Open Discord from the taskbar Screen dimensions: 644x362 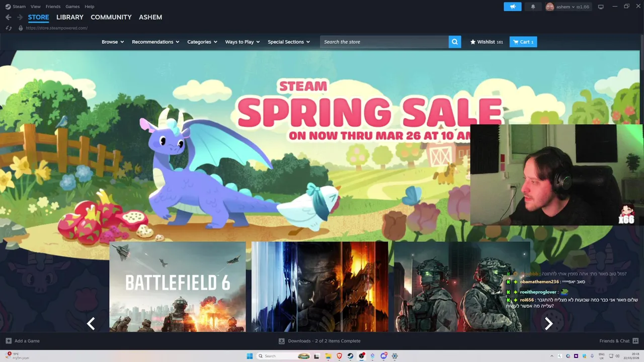tap(383, 356)
